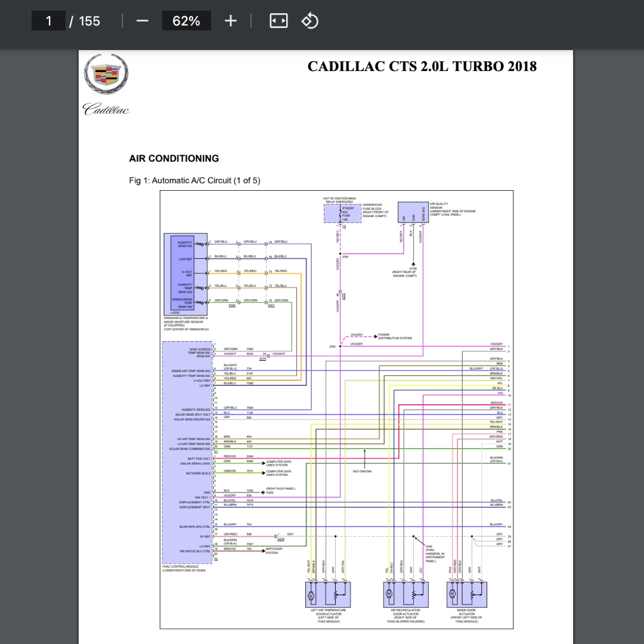
Task: Click the Fig 1 Automatic A/C Circuit caption
Action: click(x=194, y=180)
